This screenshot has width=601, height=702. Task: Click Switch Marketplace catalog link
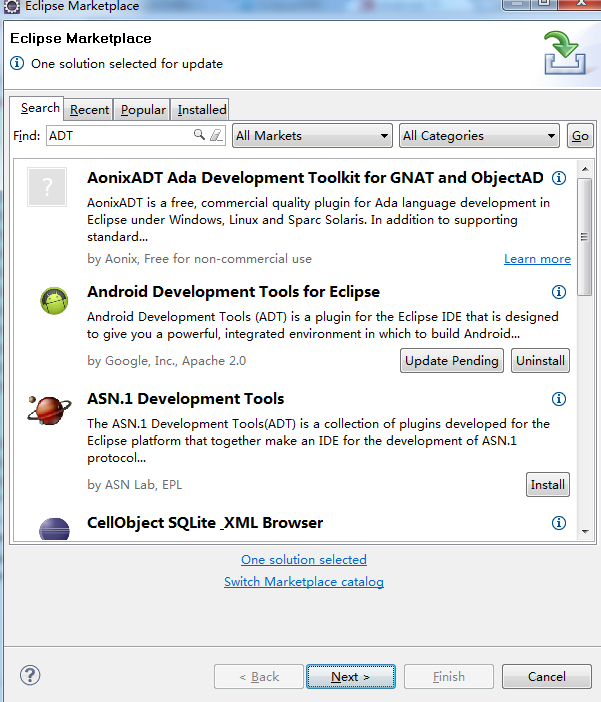coord(304,582)
